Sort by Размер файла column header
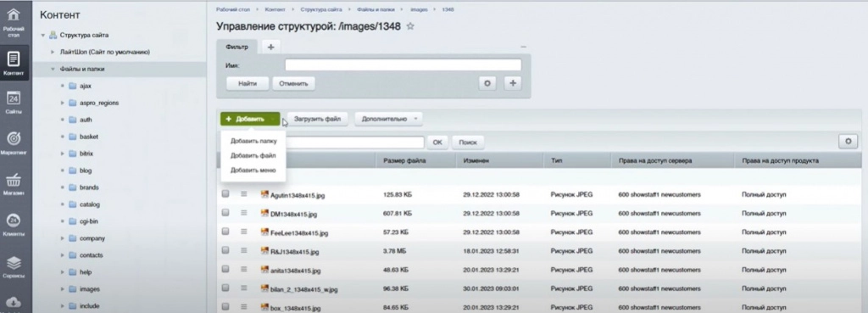This screenshot has width=868, height=313. (404, 160)
